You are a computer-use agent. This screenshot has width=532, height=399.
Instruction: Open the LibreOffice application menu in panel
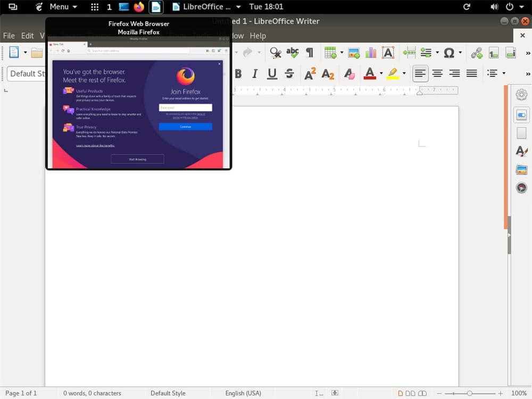click(x=206, y=7)
